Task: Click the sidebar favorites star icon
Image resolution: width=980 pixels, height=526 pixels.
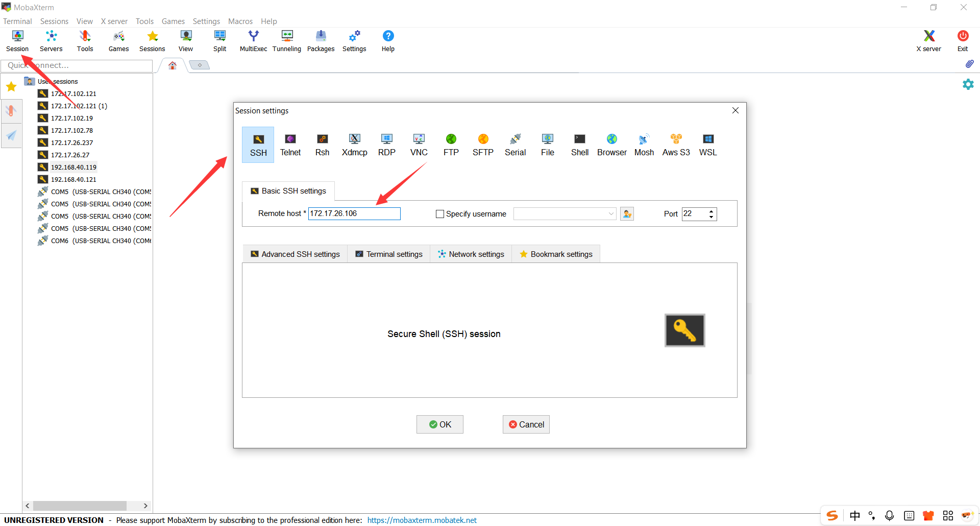Action: 11,86
